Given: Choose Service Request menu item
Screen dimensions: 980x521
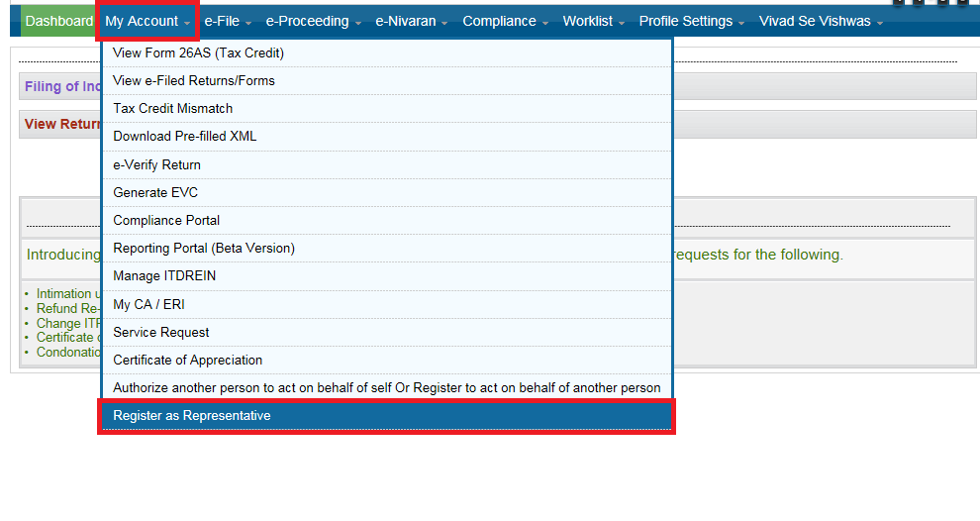Looking at the screenshot, I should coord(387,332).
